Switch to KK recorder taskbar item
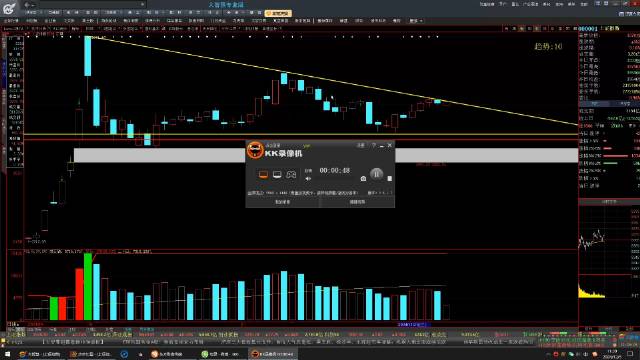This screenshot has height=360, width=640. point(272,354)
